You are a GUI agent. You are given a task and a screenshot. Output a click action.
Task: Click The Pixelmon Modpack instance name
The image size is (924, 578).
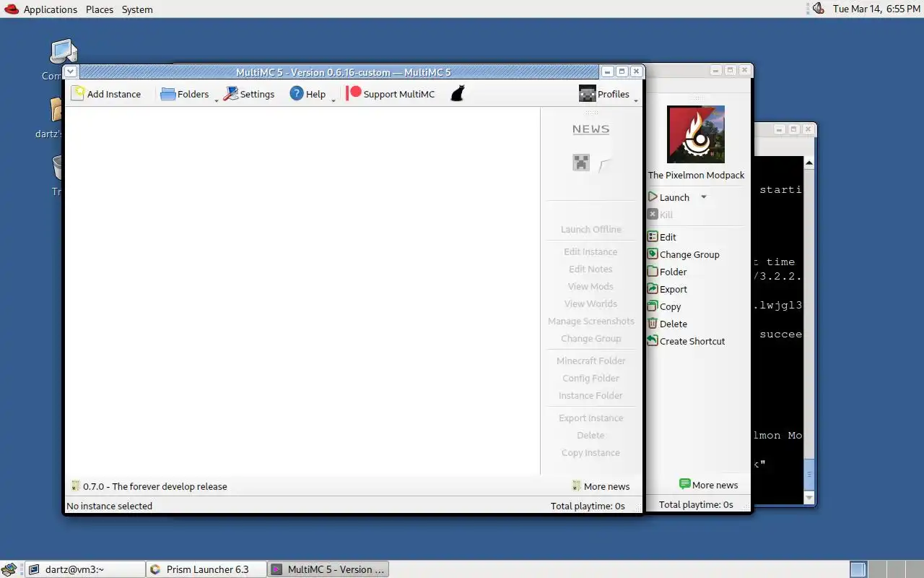[696, 175]
